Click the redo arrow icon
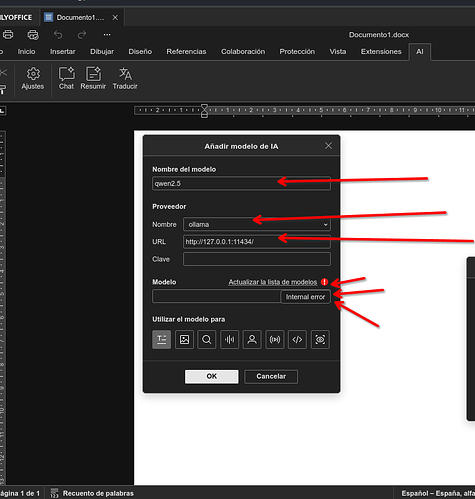 tap(82, 35)
